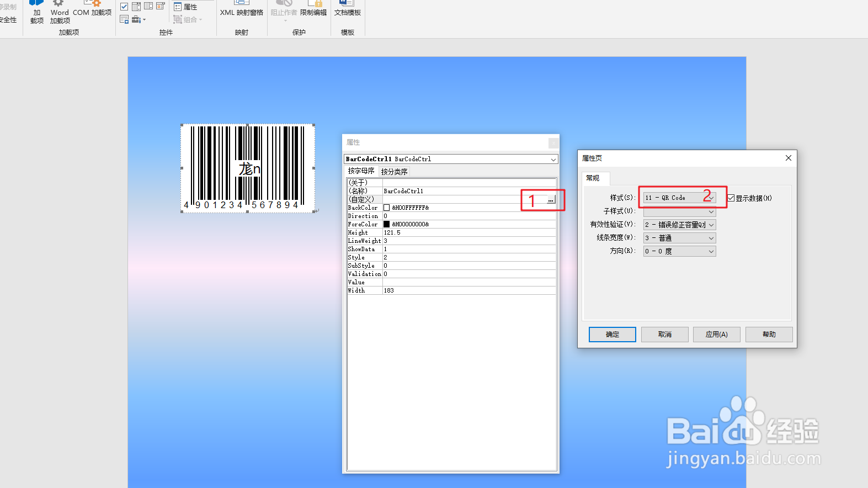
Task: Click the Value property field
Action: click(469, 282)
